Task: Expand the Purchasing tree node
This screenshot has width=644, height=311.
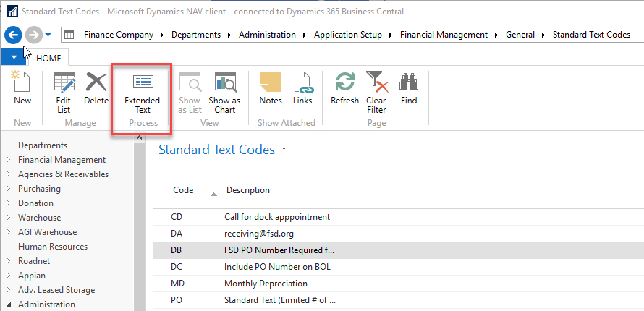Action: [x=9, y=189]
